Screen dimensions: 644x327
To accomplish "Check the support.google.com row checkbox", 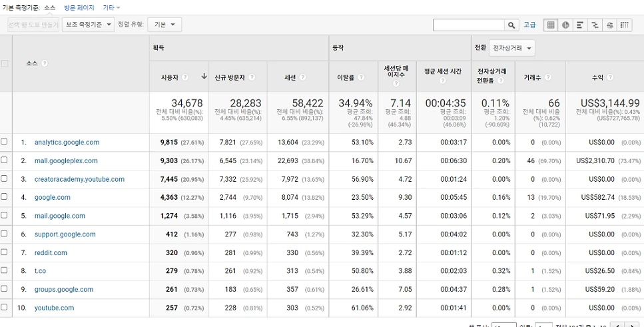I will click(4, 233).
